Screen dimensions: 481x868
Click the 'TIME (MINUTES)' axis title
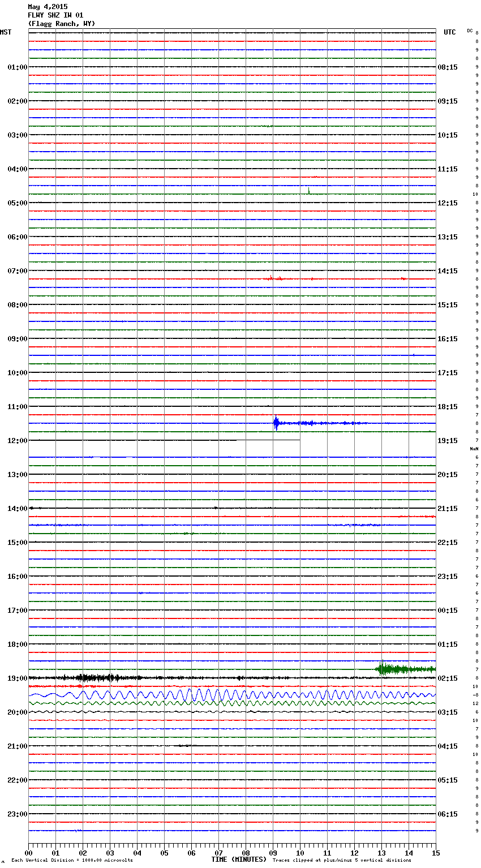pyautogui.click(x=239, y=860)
